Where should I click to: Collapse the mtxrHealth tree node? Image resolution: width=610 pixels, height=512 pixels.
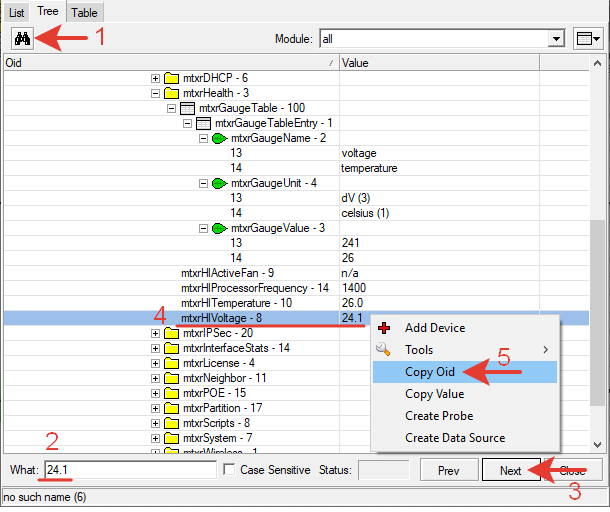pos(156,93)
